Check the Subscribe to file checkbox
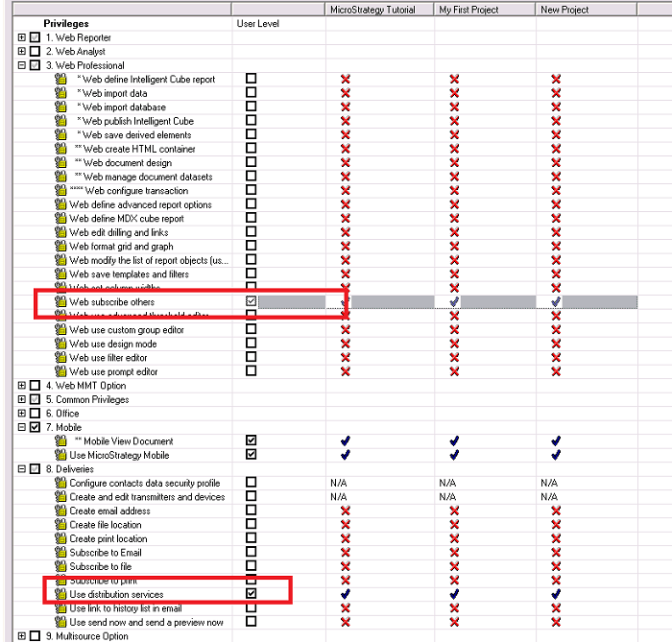 [252, 566]
